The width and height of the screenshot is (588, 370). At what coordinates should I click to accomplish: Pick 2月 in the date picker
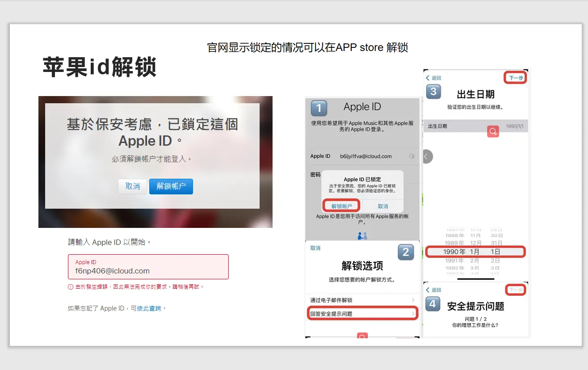[475, 261]
